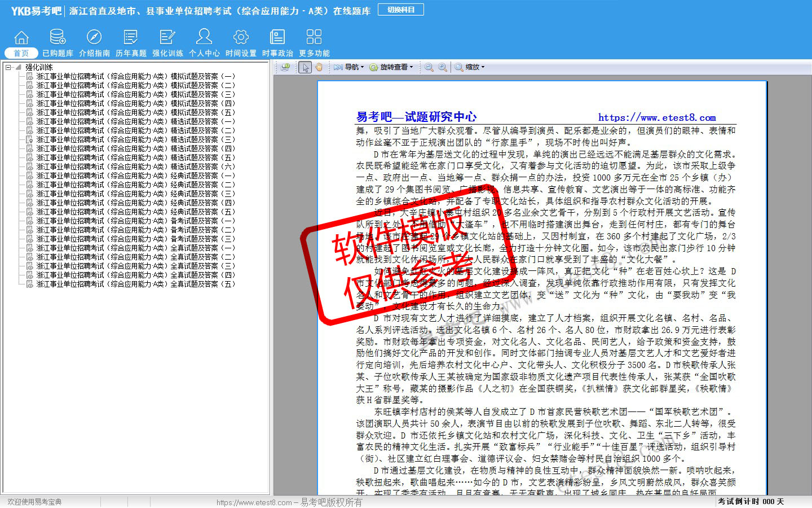The width and height of the screenshot is (812, 508).
Task: Click the zoom in magnifier icon
Action: click(443, 67)
